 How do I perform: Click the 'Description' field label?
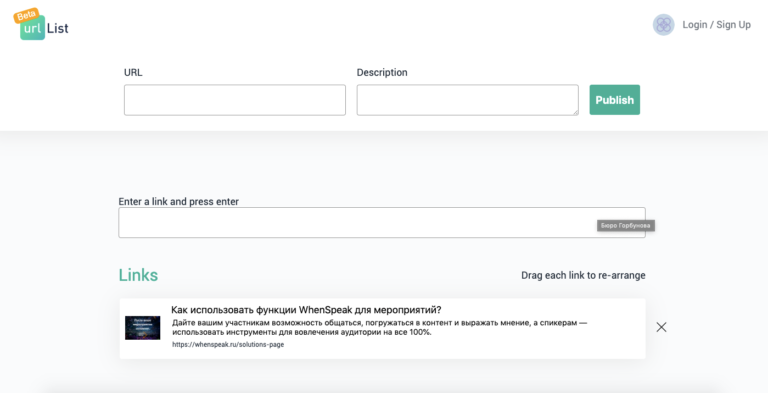tap(382, 73)
